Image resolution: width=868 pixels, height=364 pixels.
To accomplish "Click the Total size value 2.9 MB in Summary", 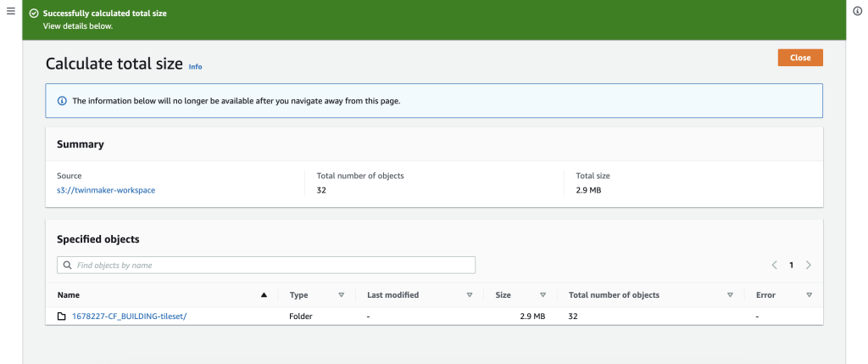I will 588,190.
